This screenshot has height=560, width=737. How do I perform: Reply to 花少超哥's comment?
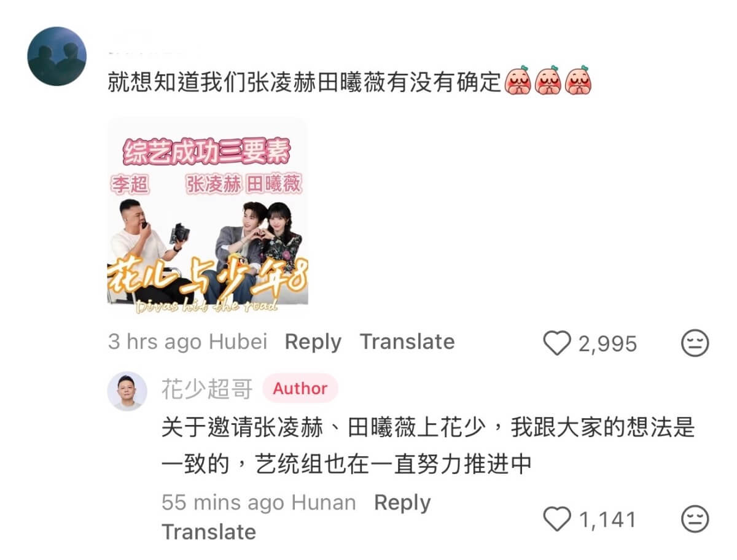(402, 503)
